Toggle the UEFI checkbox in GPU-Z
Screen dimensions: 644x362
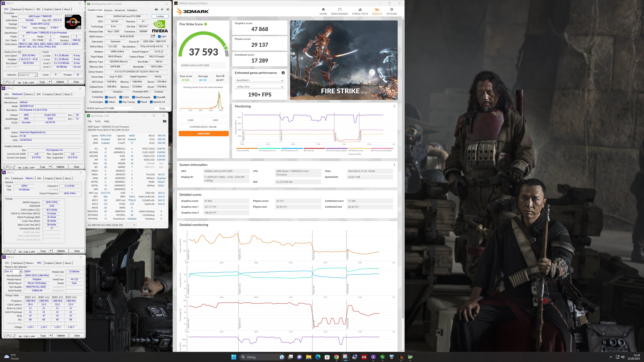159,37
